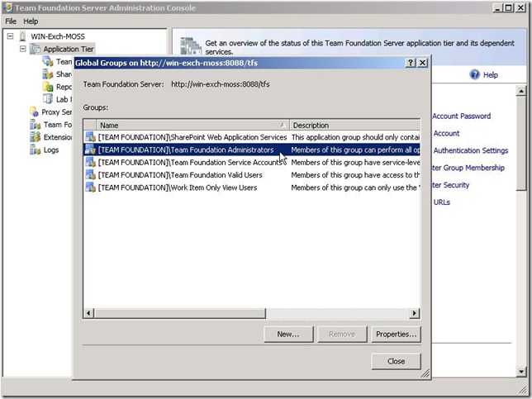The image size is (532, 399).
Task: Click the Close button in the dialog
Action: (x=396, y=361)
